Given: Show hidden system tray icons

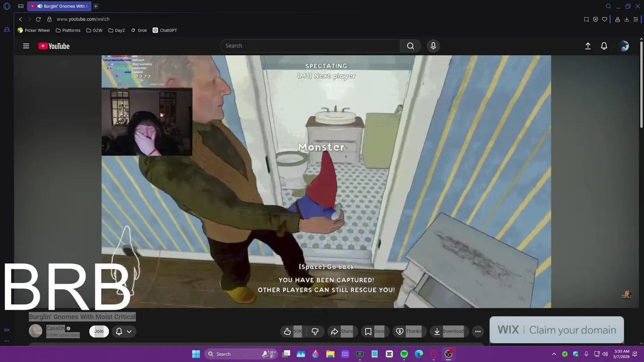Looking at the screenshot, I should 554,354.
